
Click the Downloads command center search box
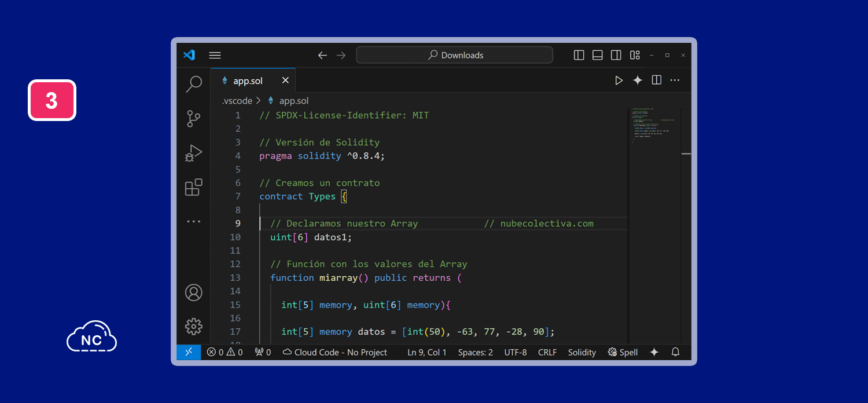pos(454,55)
